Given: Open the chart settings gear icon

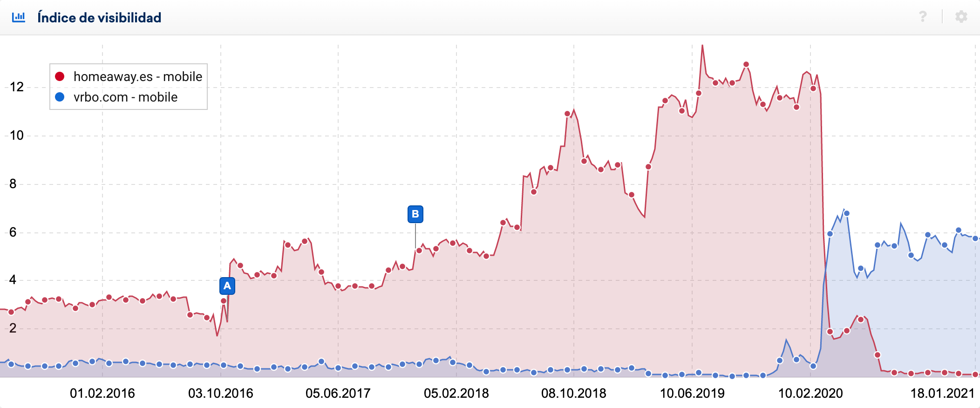Looking at the screenshot, I should (x=961, y=17).
